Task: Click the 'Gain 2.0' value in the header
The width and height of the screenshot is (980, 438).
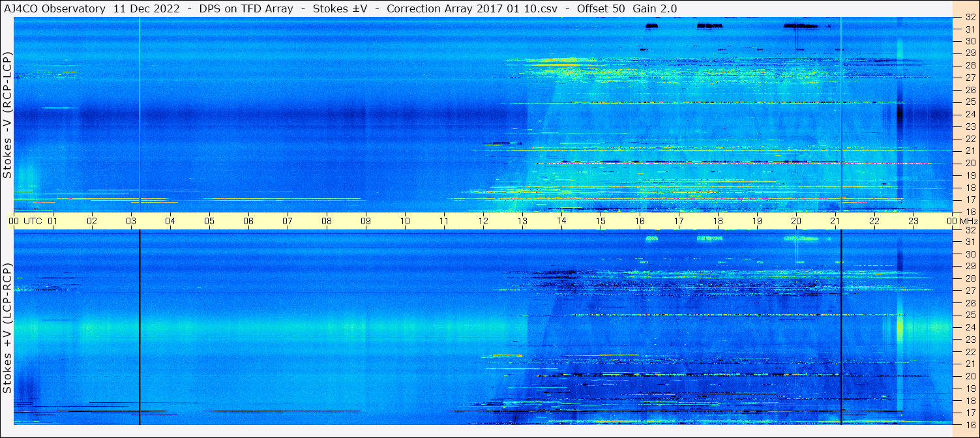Action: tap(655, 8)
